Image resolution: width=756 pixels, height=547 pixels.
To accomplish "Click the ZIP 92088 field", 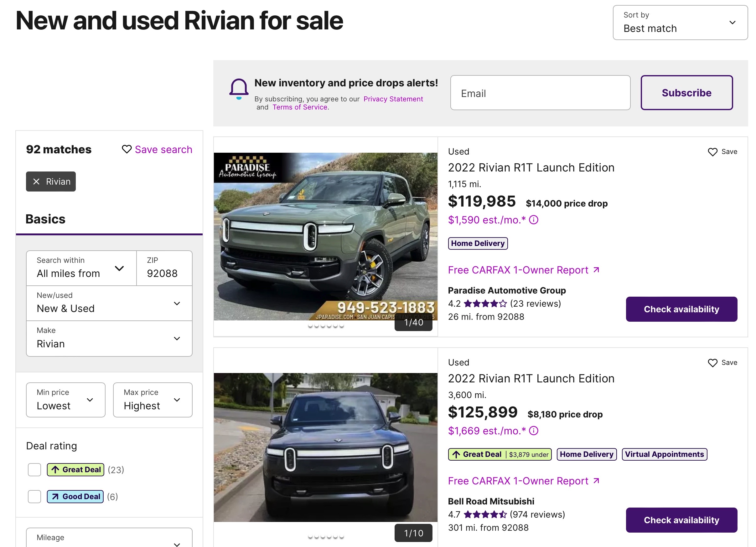I will 164,268.
